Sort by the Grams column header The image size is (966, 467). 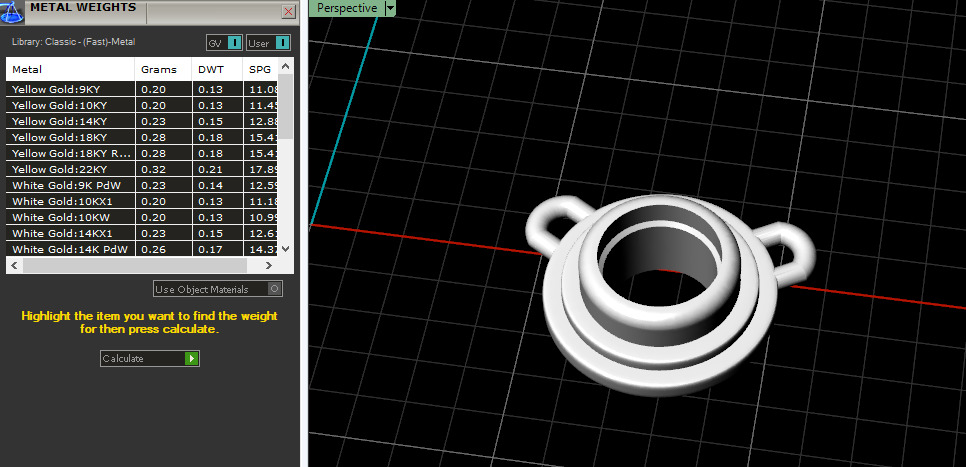click(x=163, y=69)
